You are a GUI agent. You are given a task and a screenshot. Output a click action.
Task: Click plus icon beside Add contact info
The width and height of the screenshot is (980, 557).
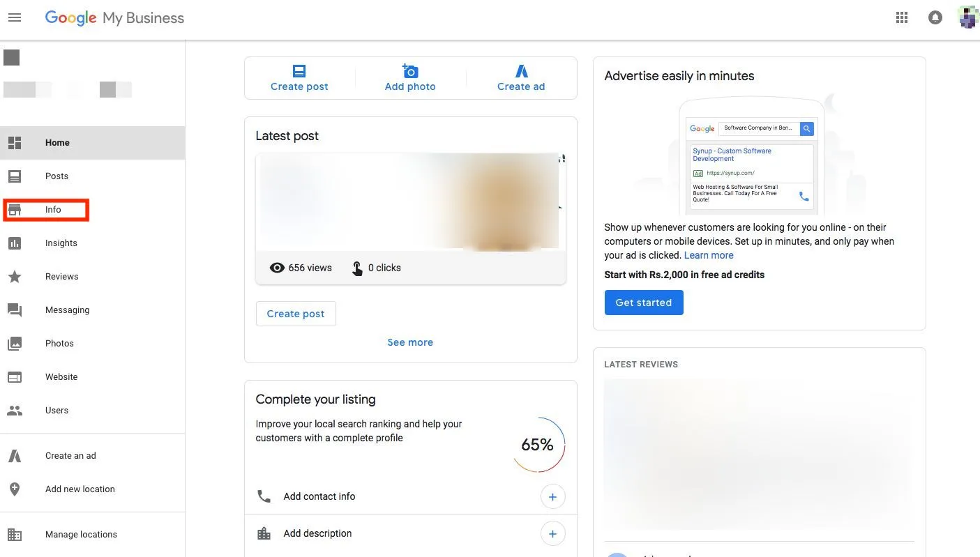552,497
